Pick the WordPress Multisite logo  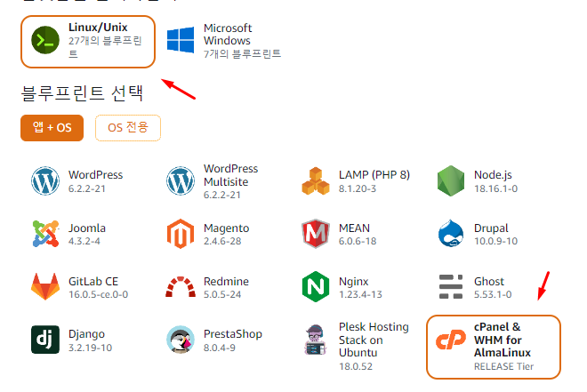pyautogui.click(x=181, y=181)
